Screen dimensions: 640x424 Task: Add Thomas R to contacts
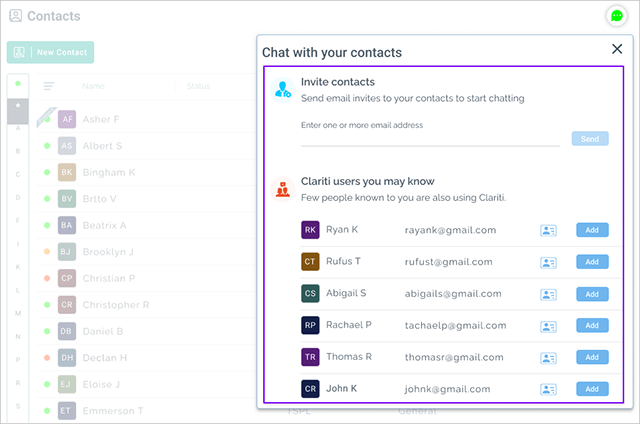[592, 357]
